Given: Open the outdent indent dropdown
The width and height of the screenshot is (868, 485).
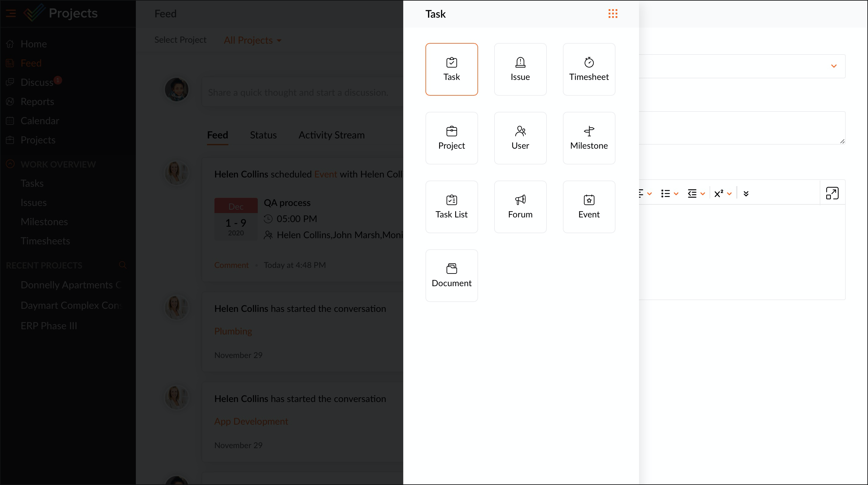Looking at the screenshot, I should tap(702, 194).
